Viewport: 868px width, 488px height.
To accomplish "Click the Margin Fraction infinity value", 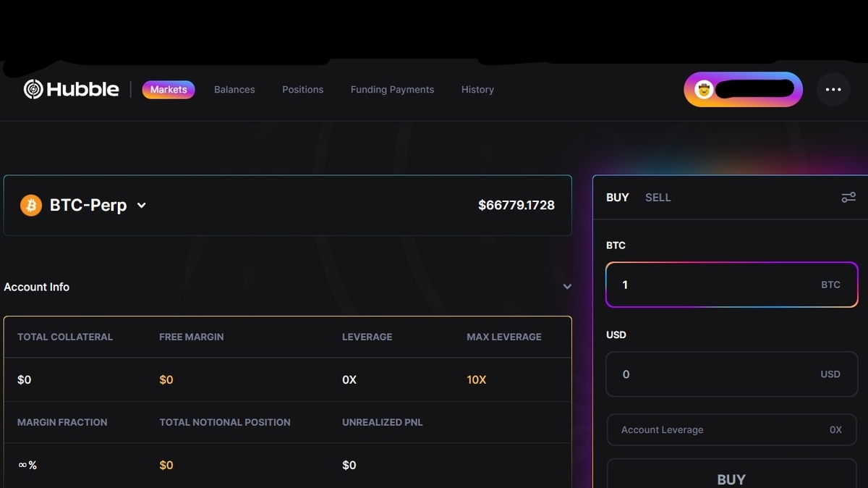I will point(27,465).
